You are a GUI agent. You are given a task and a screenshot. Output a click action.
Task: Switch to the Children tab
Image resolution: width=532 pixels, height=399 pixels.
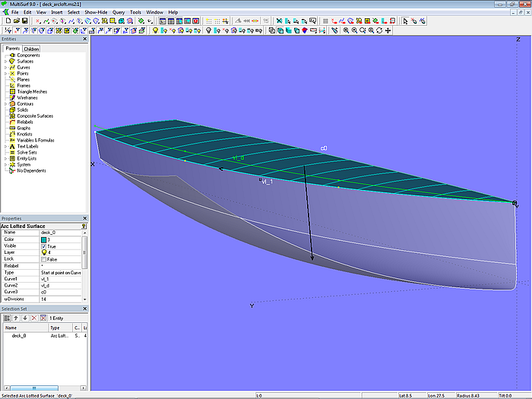coord(31,49)
